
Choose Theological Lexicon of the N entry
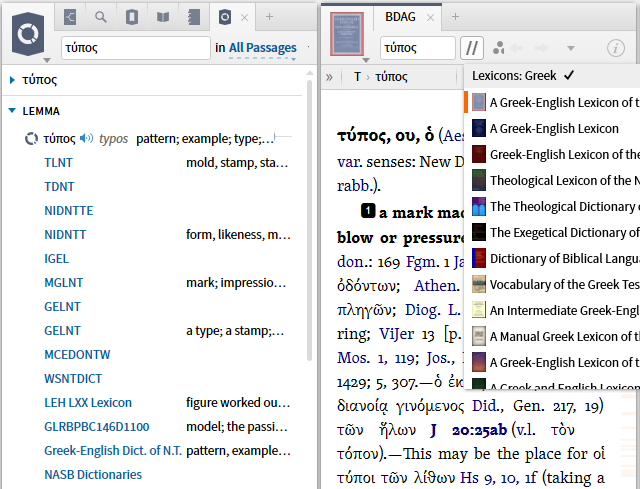552,180
